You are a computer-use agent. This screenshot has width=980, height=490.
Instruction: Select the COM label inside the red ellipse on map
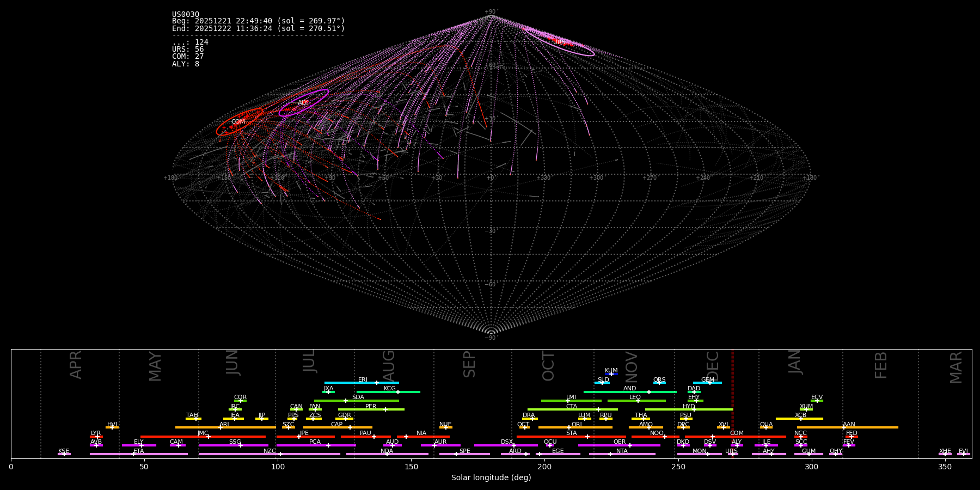pos(238,122)
